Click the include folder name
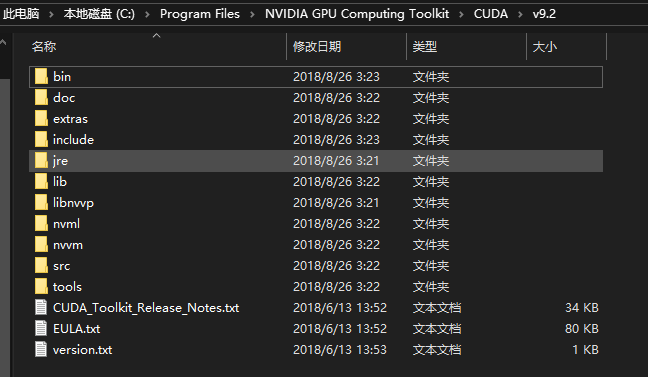 [x=73, y=140]
